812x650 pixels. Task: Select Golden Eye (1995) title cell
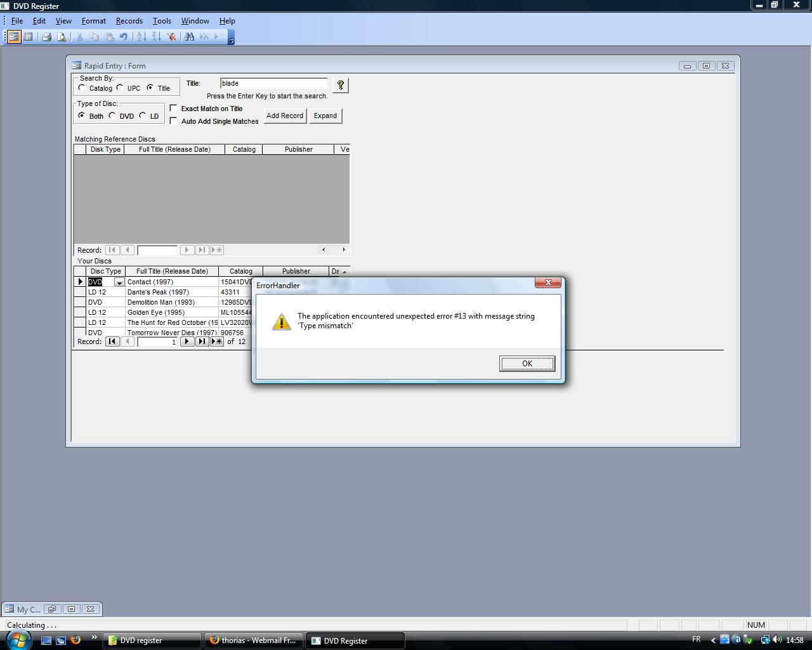point(172,312)
